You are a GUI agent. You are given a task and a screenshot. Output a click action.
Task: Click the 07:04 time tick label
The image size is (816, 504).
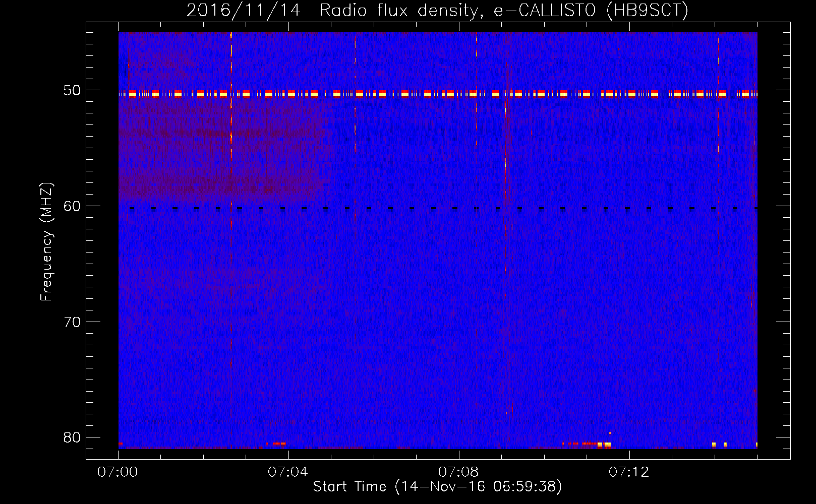(x=288, y=472)
